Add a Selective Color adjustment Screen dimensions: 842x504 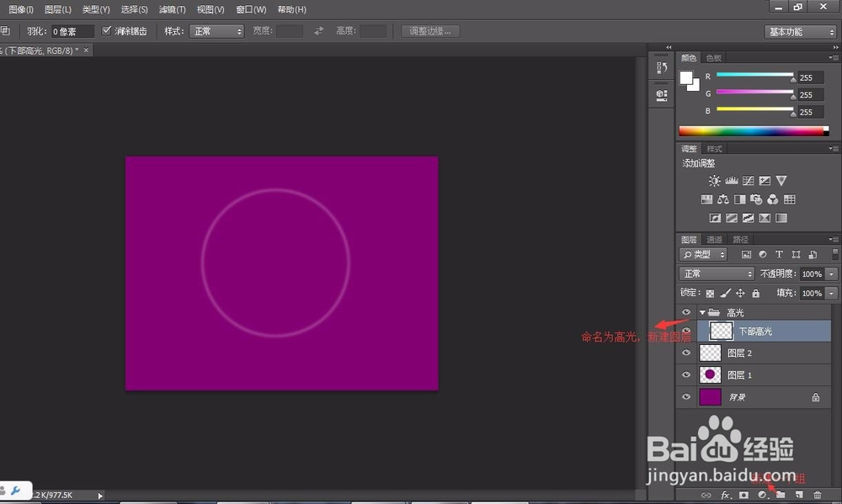click(x=765, y=218)
